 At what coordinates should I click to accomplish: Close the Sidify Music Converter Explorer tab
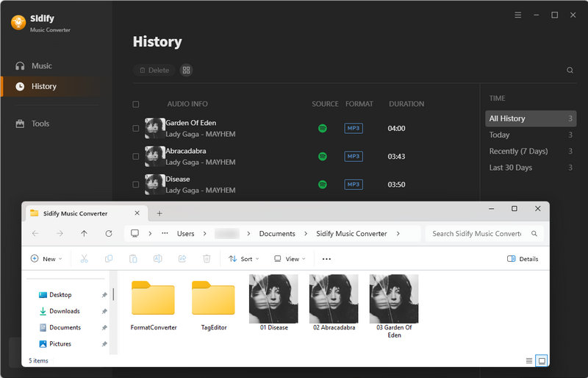[137, 213]
